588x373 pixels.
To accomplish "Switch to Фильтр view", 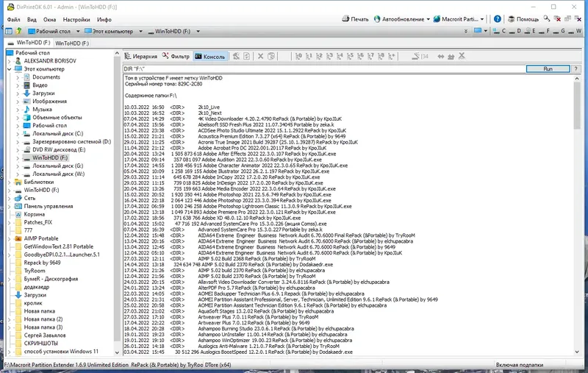I will point(176,57).
